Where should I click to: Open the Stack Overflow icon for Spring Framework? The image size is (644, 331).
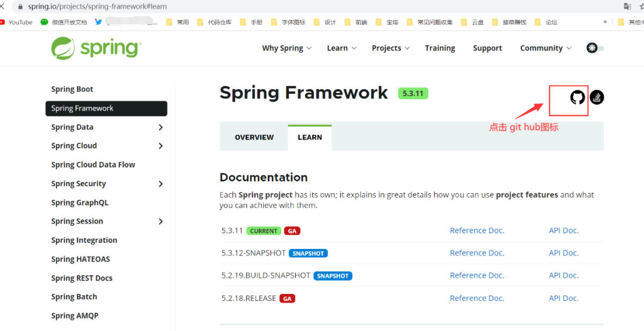click(x=597, y=98)
